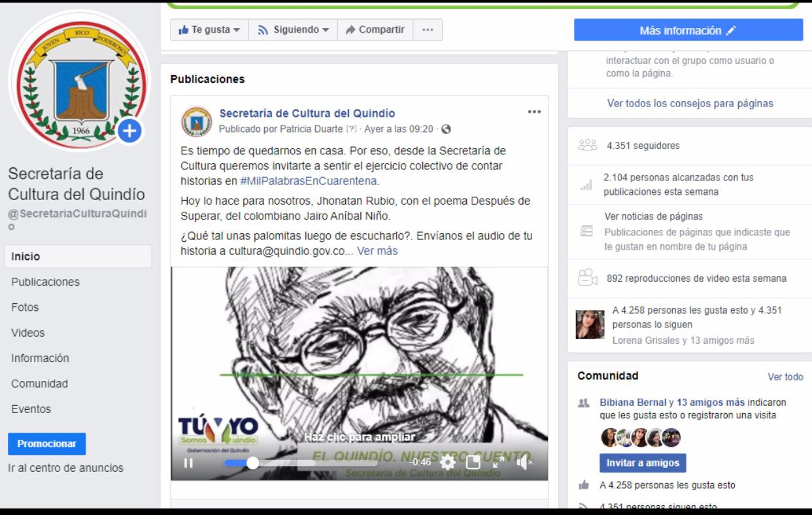812x515 pixels.
Task: Open Eventos in the sidebar
Action: tap(31, 409)
